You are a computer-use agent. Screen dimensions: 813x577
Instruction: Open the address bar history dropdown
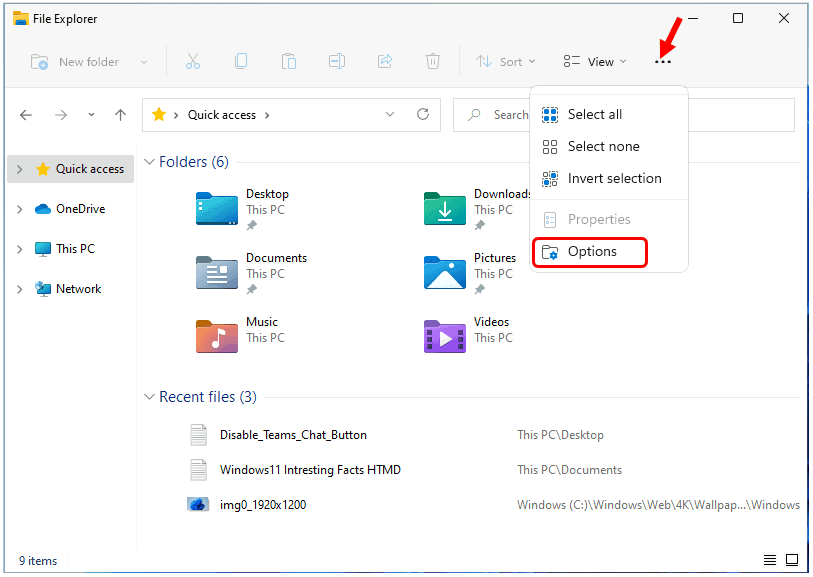[x=390, y=115]
